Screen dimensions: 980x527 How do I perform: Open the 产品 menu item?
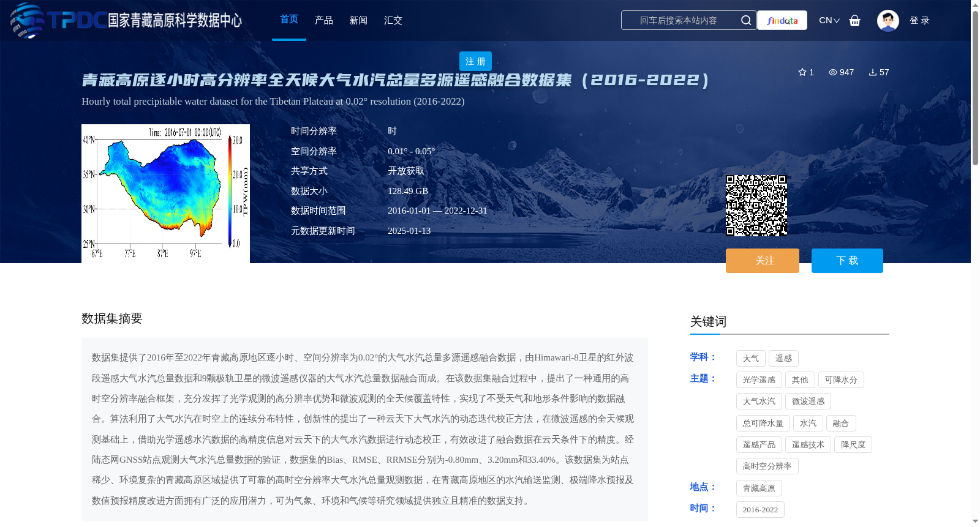click(324, 20)
